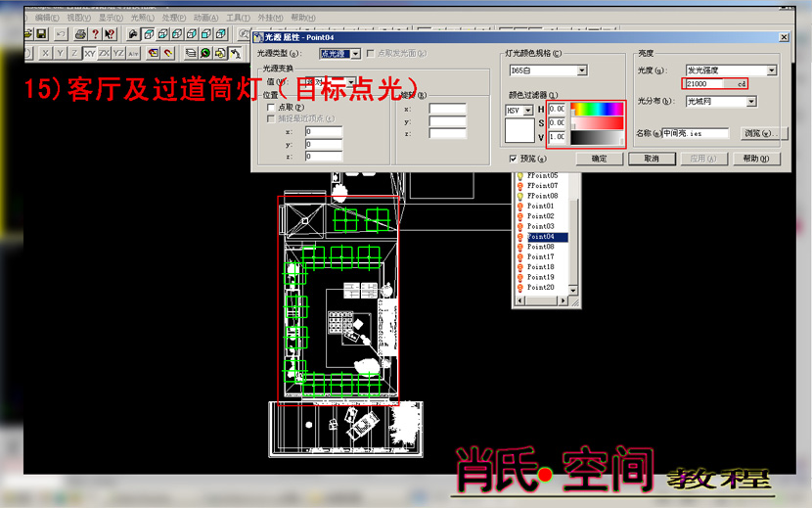Tick the 点取发光面 checkbox
Screen dimensions: 812x508
(370, 54)
